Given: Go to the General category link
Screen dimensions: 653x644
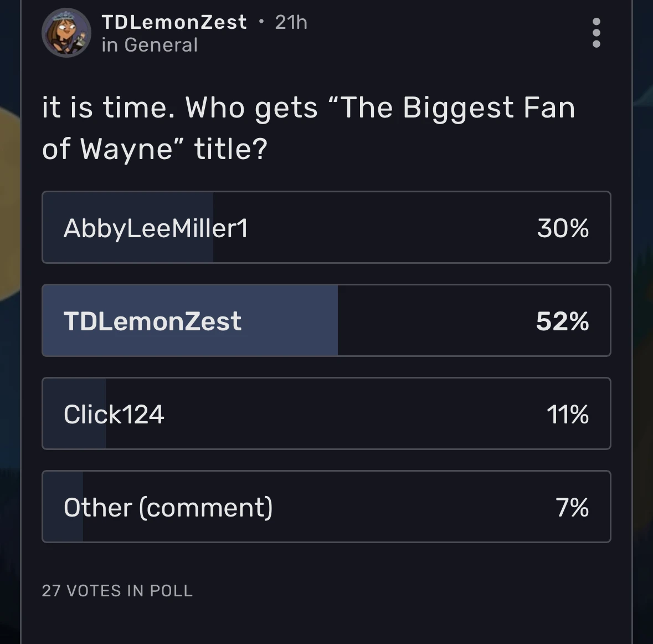Looking at the screenshot, I should coord(161,45).
